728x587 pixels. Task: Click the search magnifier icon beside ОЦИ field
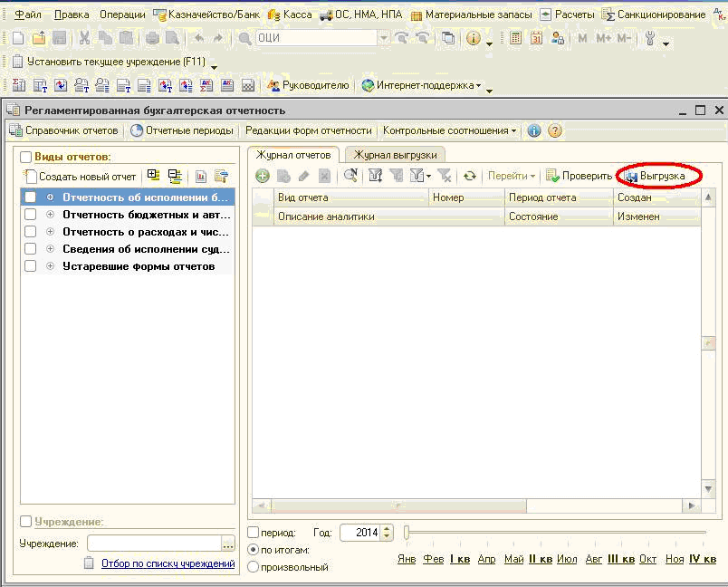(244, 38)
